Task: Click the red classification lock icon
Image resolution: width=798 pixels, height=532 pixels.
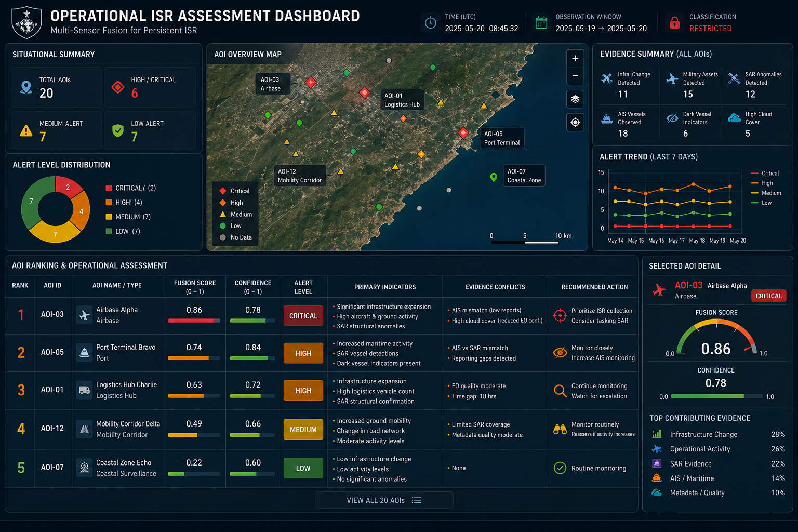Action: click(674, 23)
